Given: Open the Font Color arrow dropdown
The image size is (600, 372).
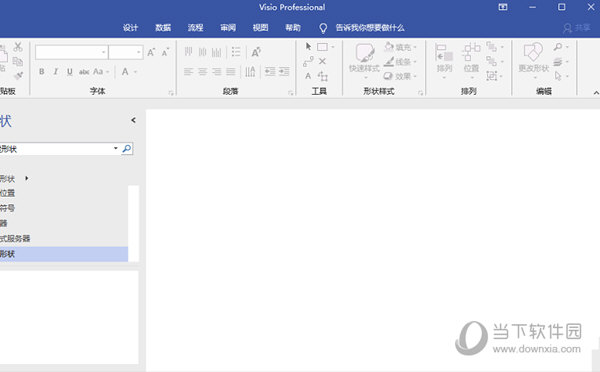Looking at the screenshot, I should pos(135,72).
